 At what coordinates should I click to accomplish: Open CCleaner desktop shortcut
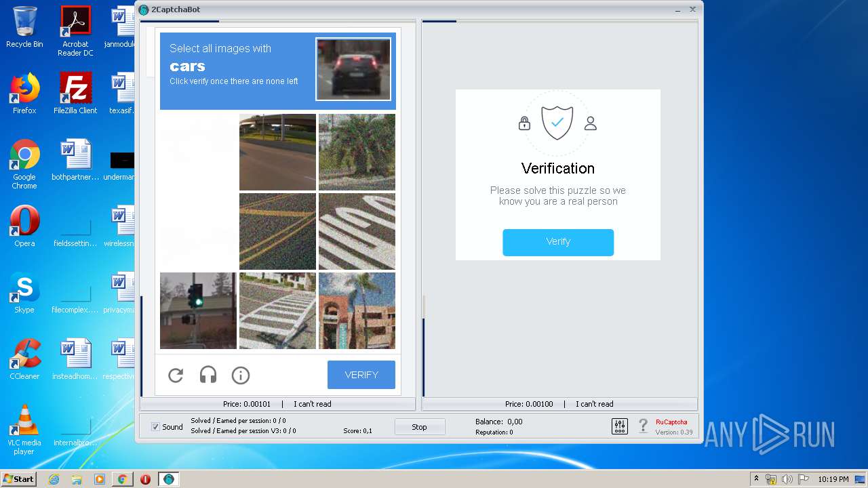click(x=24, y=359)
